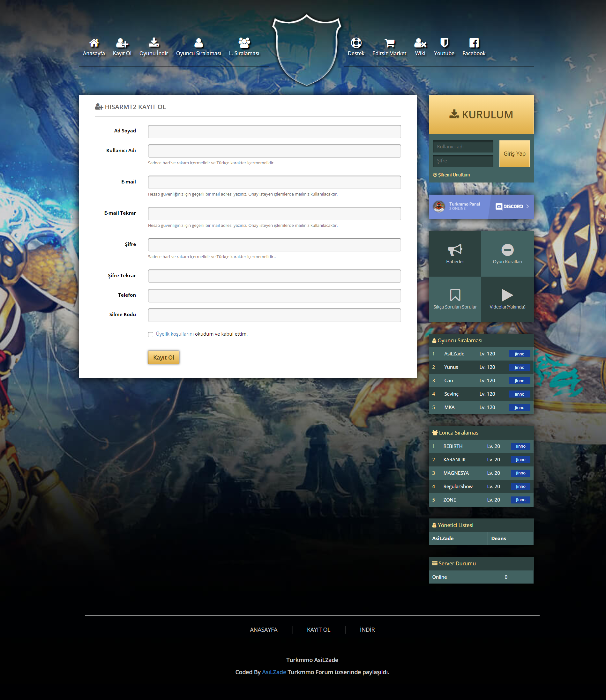Open the Haberler megaphone tile
606x700 pixels.
coord(455,254)
